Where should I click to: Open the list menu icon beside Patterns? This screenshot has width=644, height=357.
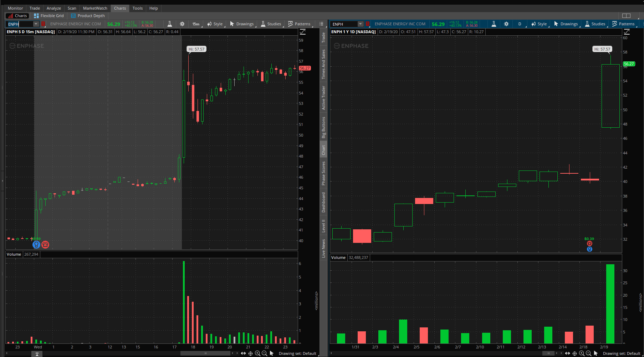pos(321,24)
